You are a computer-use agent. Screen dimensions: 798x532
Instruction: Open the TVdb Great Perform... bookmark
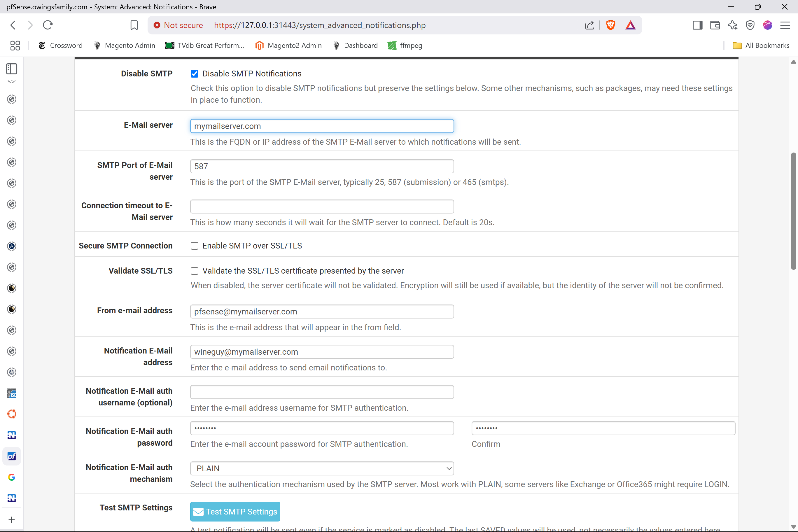click(x=204, y=45)
